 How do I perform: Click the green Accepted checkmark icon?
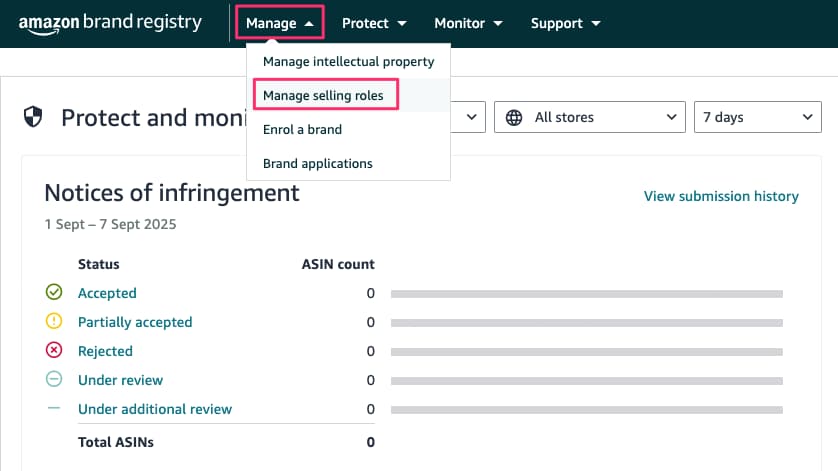[x=54, y=292]
